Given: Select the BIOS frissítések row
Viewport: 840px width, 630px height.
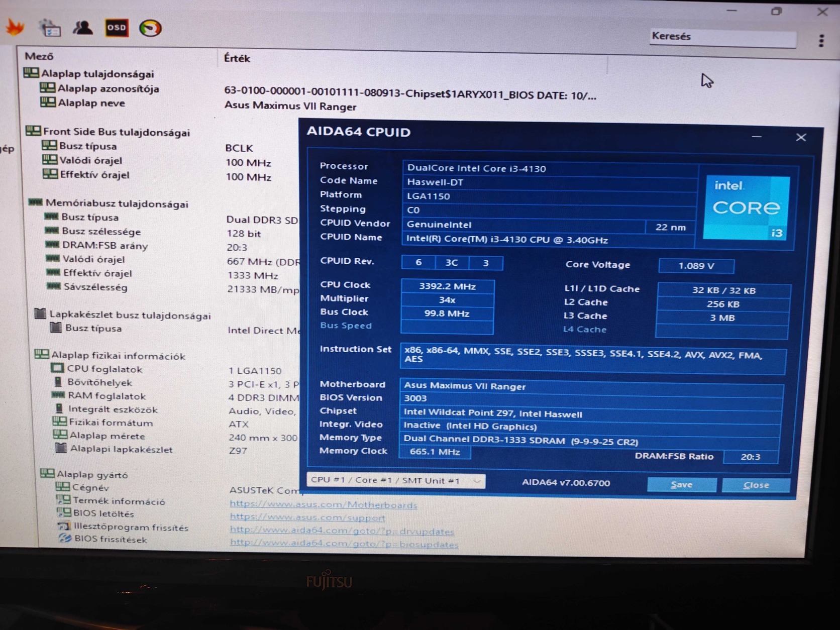Looking at the screenshot, I should coord(103,539).
